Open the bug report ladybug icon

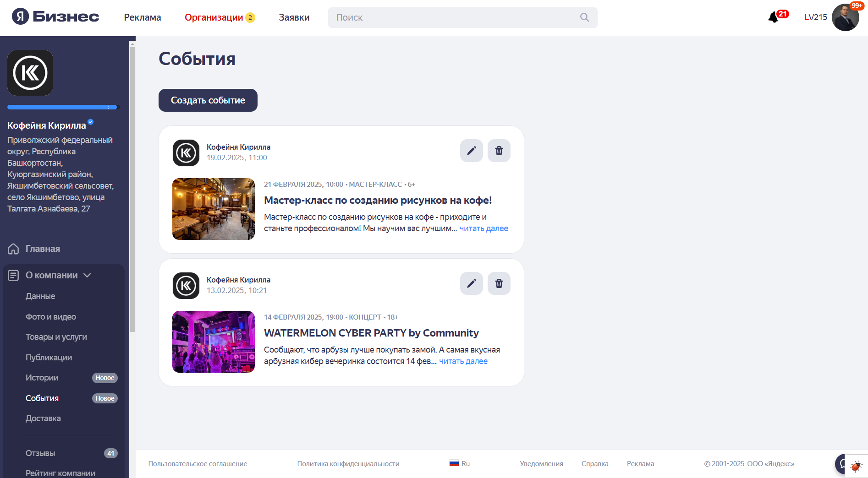point(856,466)
